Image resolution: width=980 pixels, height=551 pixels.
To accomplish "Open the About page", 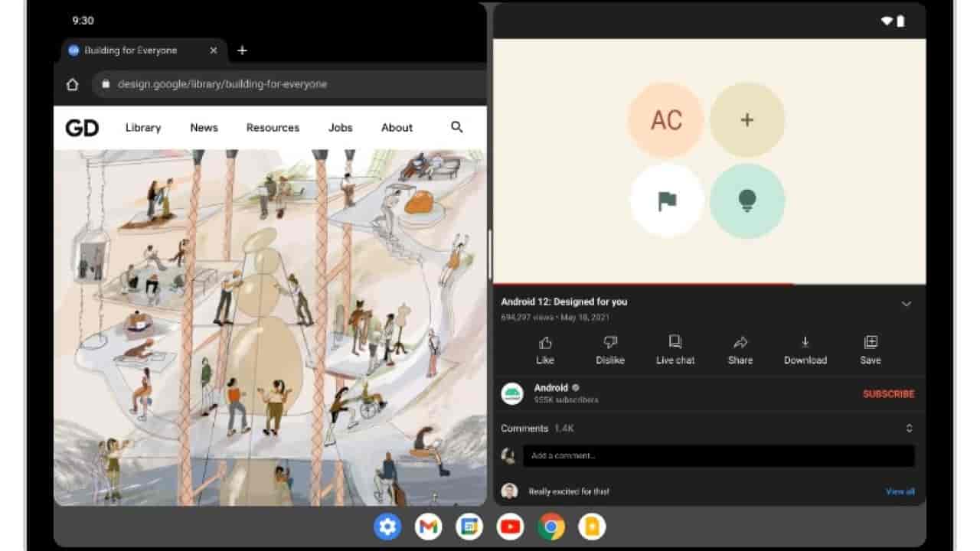I will [x=397, y=128].
